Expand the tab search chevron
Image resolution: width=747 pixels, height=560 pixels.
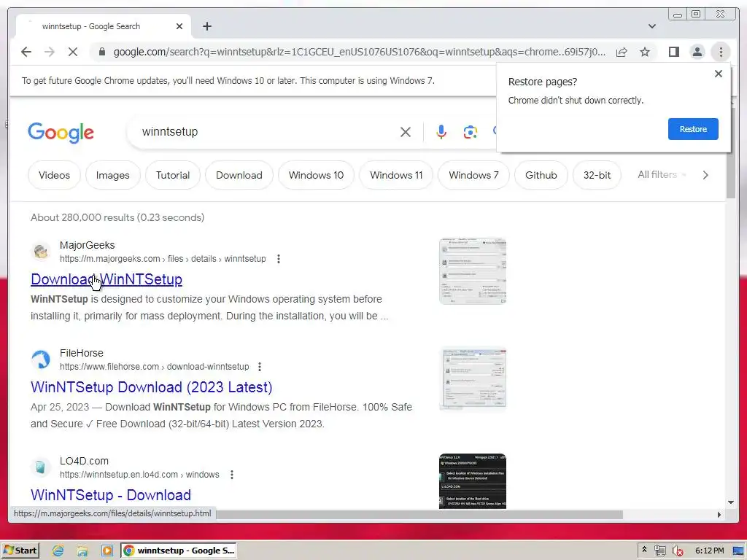click(x=652, y=26)
